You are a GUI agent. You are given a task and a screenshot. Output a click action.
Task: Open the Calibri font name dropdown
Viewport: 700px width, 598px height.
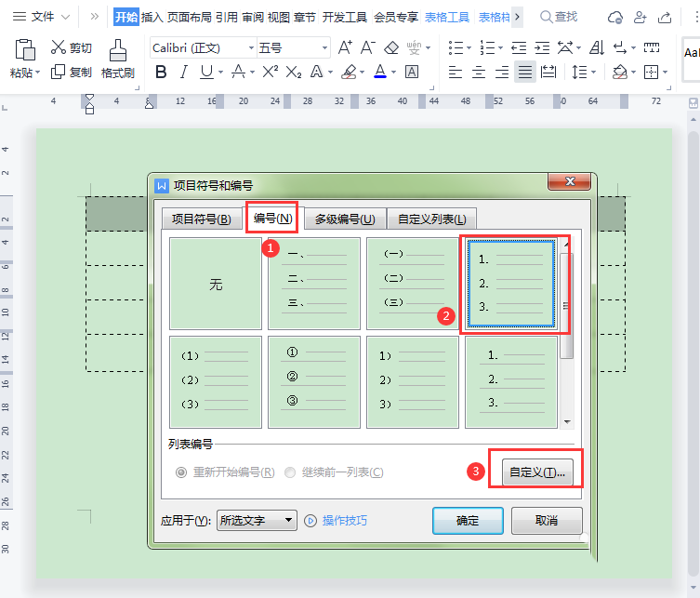(x=251, y=48)
